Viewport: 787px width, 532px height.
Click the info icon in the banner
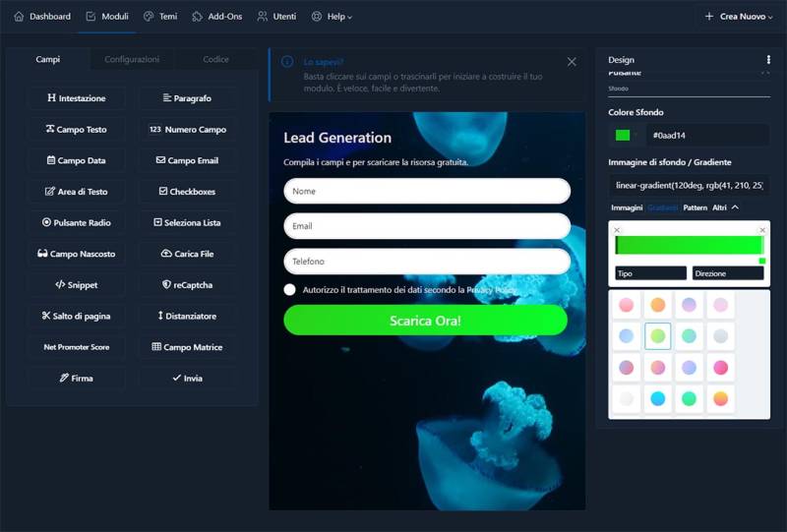tap(287, 62)
